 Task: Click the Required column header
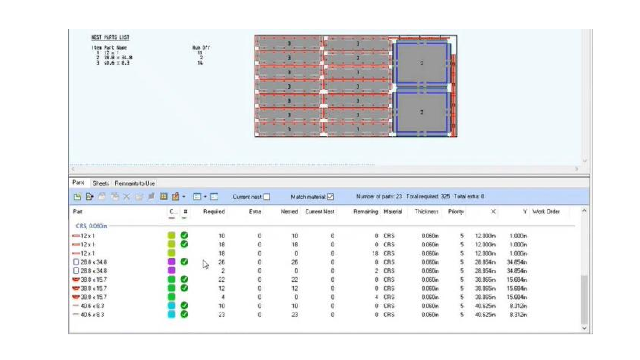point(214,211)
